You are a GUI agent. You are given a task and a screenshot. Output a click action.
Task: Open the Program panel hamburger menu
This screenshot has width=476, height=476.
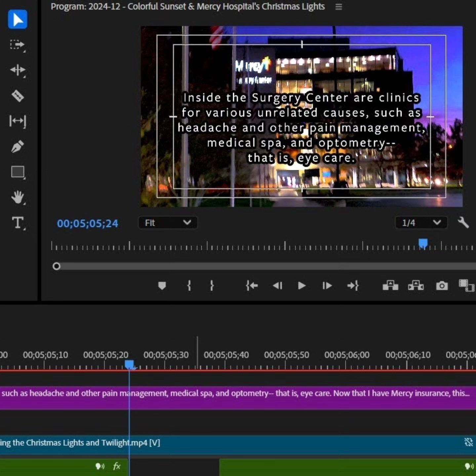click(338, 7)
